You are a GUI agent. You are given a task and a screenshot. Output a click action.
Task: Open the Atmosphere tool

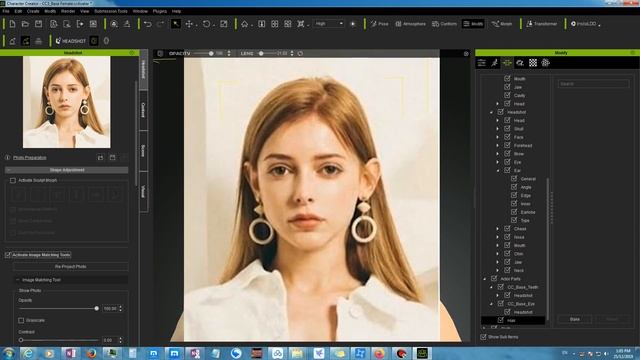[410, 24]
